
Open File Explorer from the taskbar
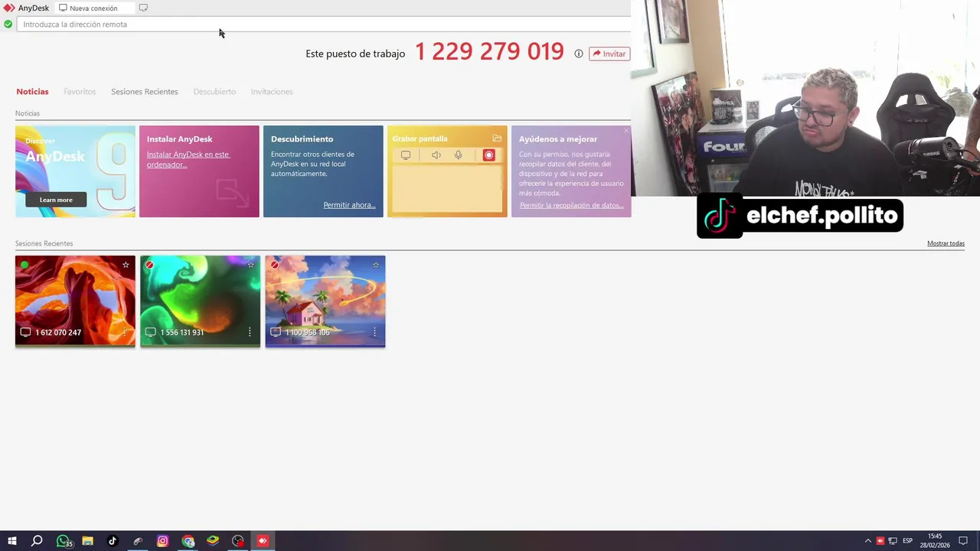[87, 541]
